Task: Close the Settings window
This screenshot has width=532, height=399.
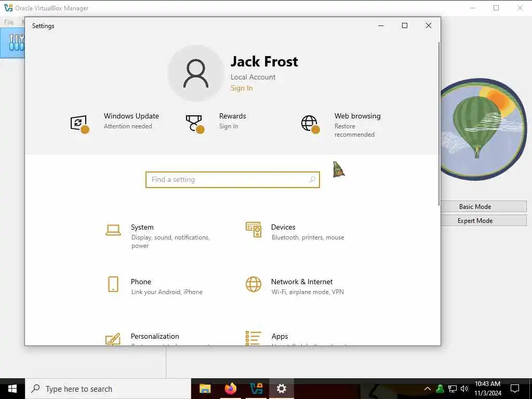Action: pos(429,25)
